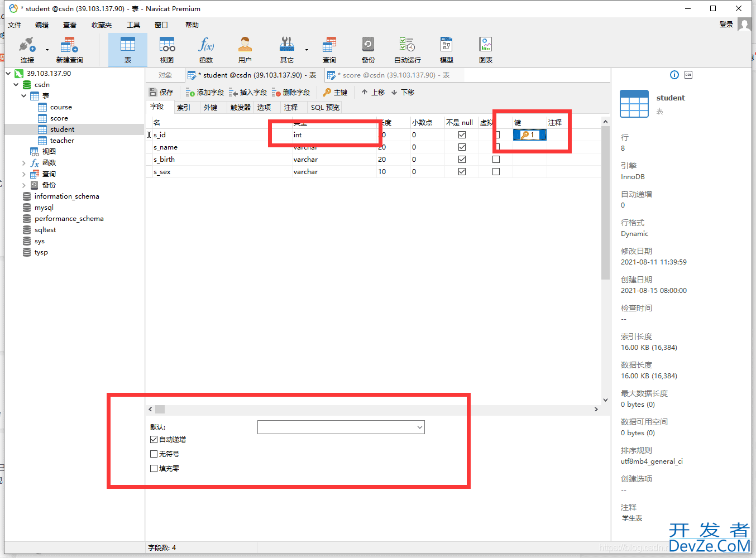
Task: Click Delete Field (删除字段)
Action: [291, 92]
